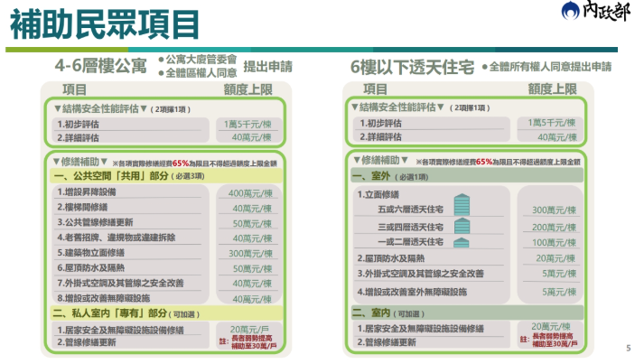Click 二、私人室內「專有」部分 section bar

tap(166, 313)
